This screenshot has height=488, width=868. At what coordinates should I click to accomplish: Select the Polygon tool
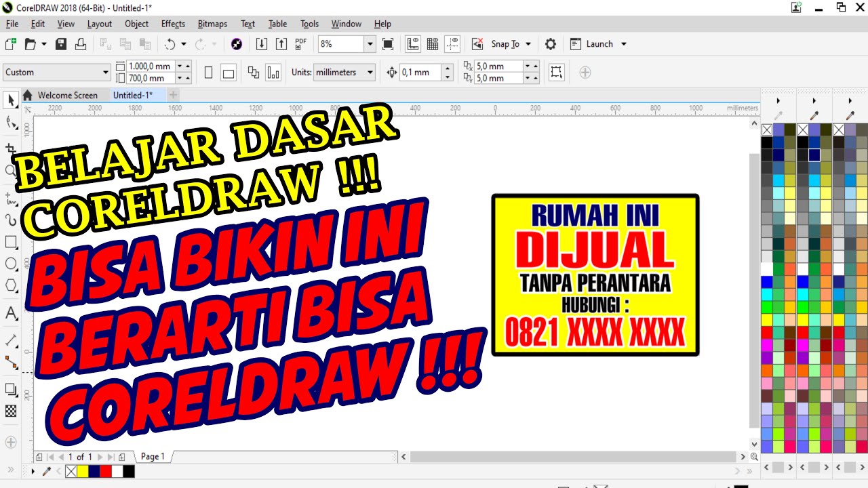(11, 285)
